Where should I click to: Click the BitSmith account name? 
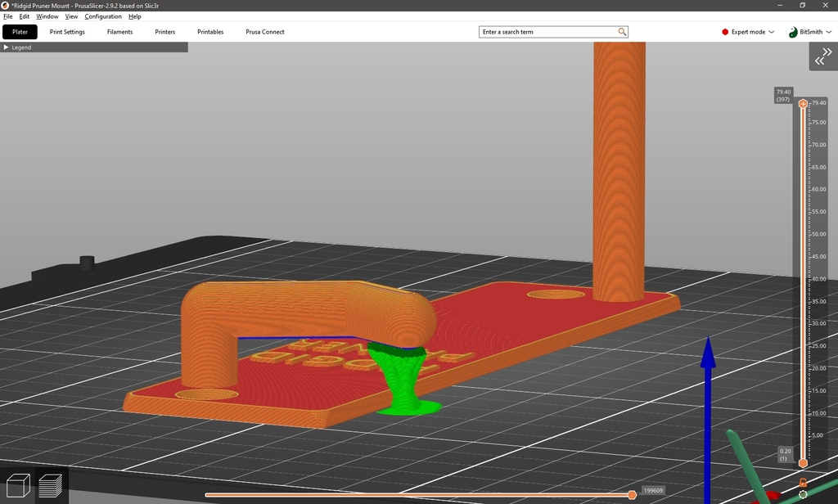pos(811,32)
